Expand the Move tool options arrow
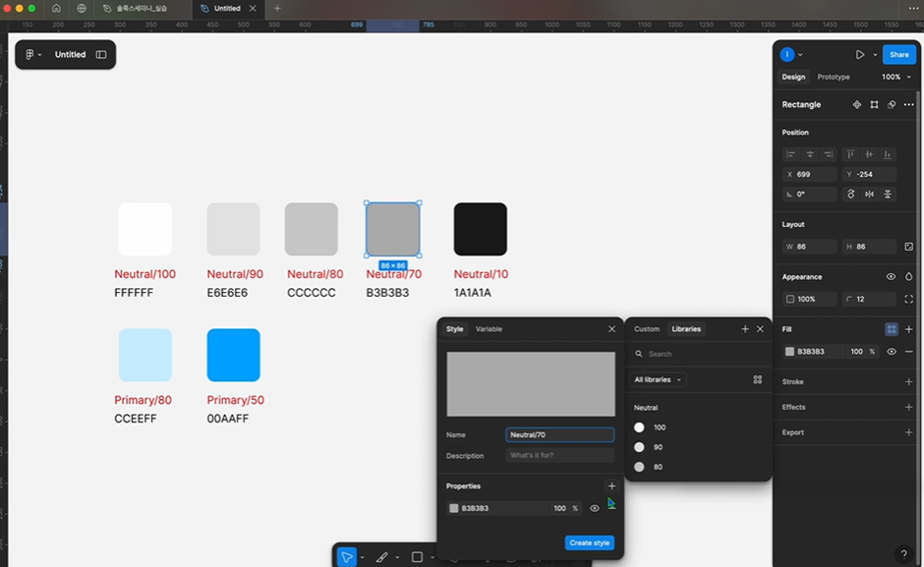Viewport: 924px width, 567px height. tap(362, 557)
